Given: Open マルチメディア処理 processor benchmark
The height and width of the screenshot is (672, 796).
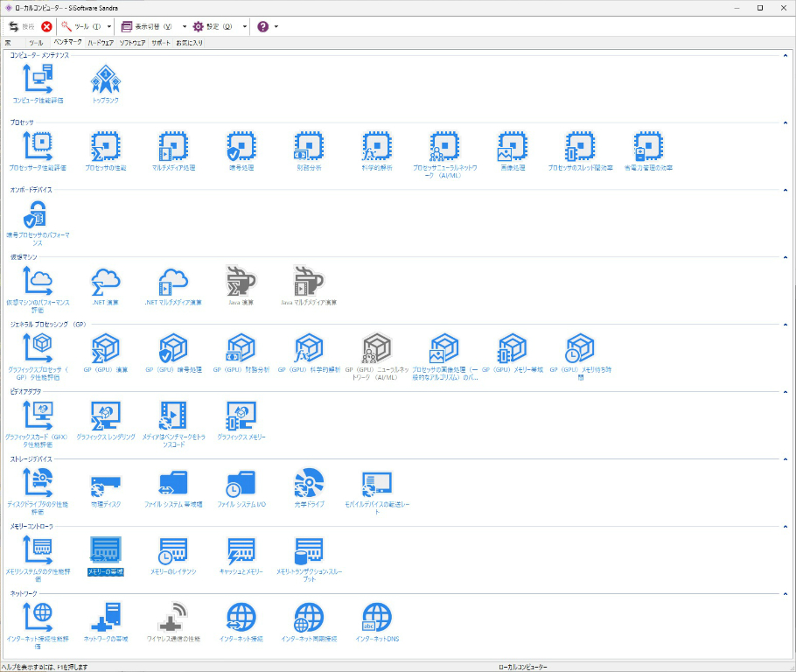Looking at the screenshot, I should pos(173,150).
